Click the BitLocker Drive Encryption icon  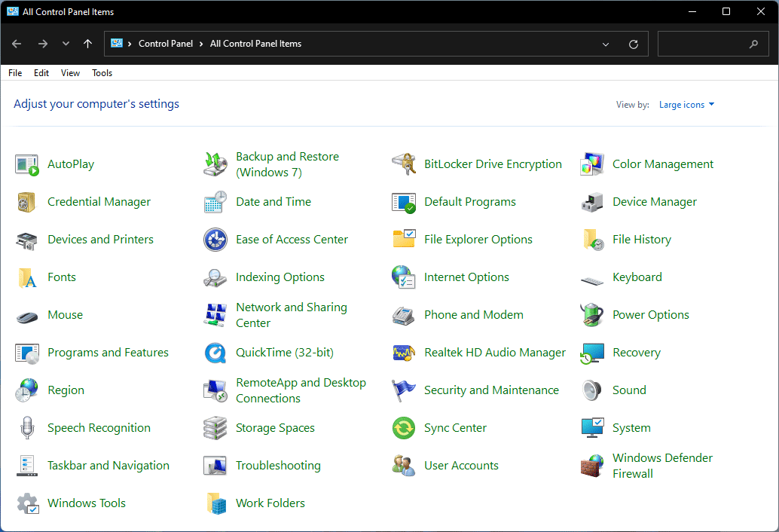click(403, 164)
